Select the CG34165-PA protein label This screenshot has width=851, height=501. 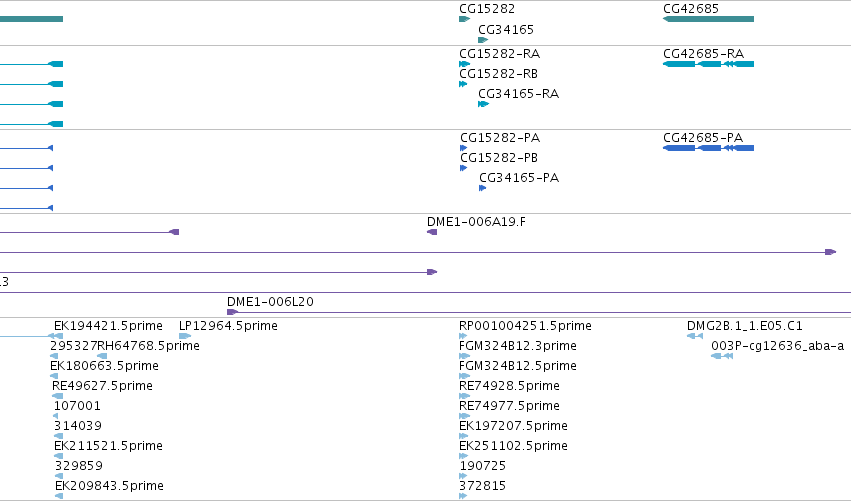tap(519, 178)
